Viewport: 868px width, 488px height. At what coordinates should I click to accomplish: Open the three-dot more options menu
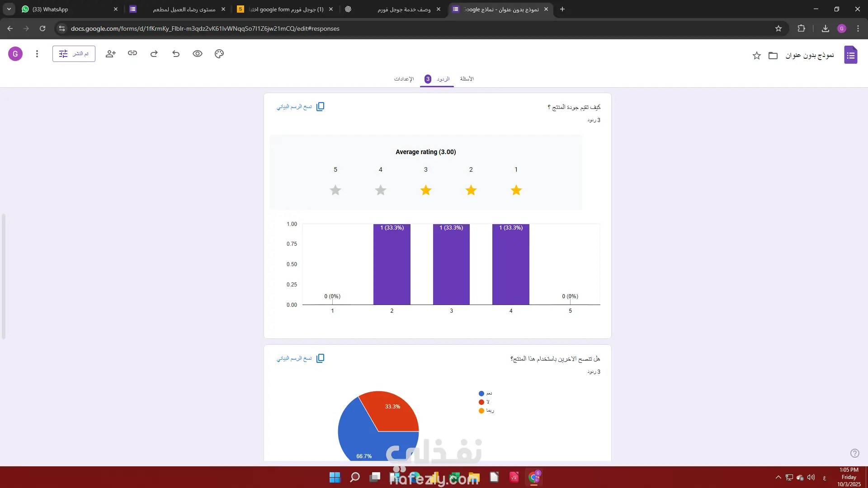click(x=37, y=54)
